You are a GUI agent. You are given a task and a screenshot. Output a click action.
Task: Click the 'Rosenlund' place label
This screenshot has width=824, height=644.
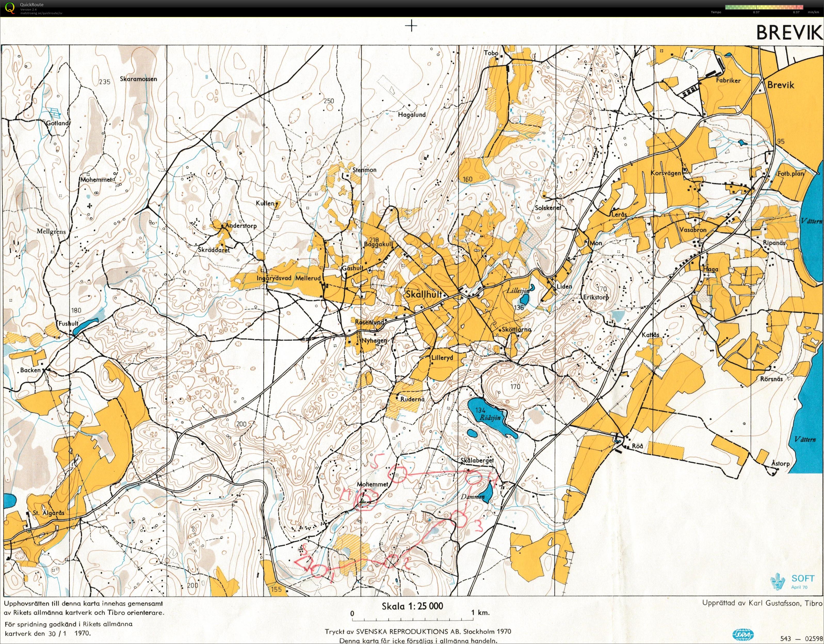pos(369,322)
